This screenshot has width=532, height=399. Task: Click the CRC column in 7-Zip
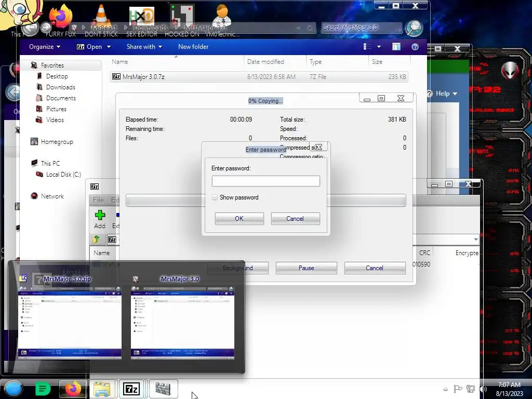coord(424,253)
